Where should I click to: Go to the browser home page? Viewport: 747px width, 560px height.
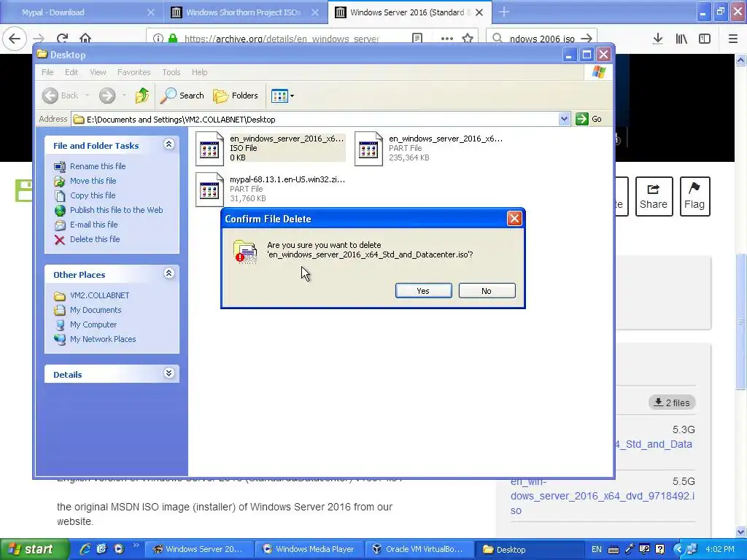click(x=85, y=38)
